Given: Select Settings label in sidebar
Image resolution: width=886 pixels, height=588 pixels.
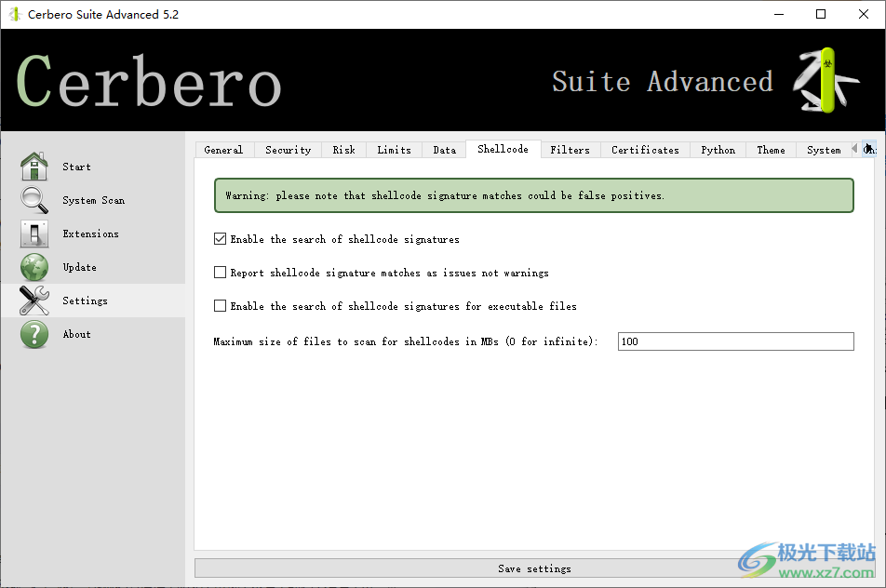Looking at the screenshot, I should click(x=85, y=301).
